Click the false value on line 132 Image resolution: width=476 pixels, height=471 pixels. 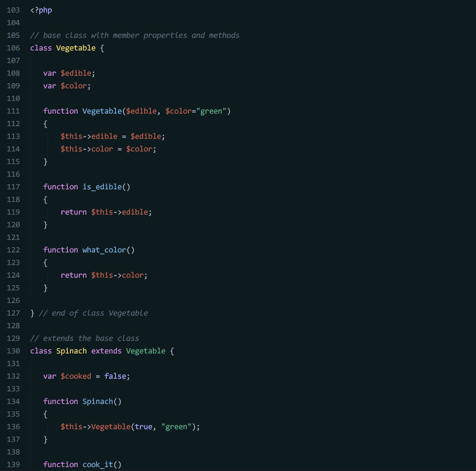pyautogui.click(x=115, y=376)
